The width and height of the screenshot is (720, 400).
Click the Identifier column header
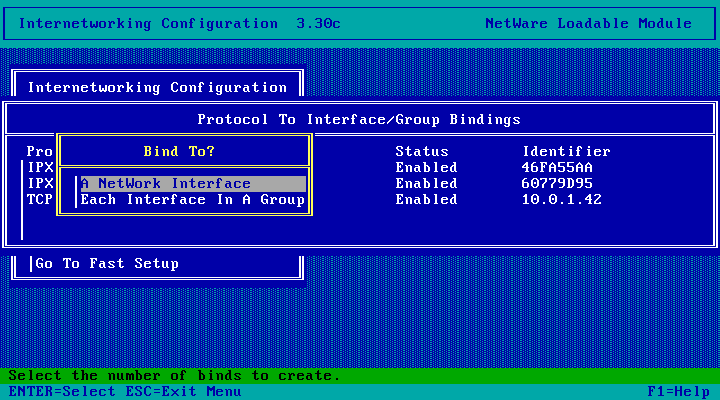pos(566,152)
